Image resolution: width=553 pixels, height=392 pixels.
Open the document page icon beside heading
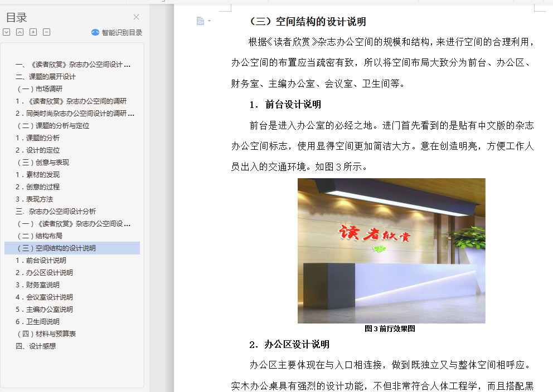[200, 21]
